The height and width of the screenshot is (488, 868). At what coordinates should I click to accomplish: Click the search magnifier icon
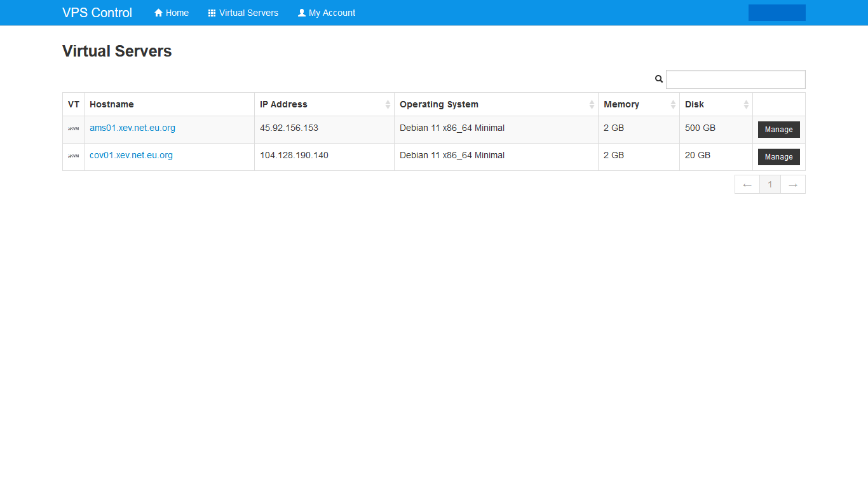click(659, 79)
